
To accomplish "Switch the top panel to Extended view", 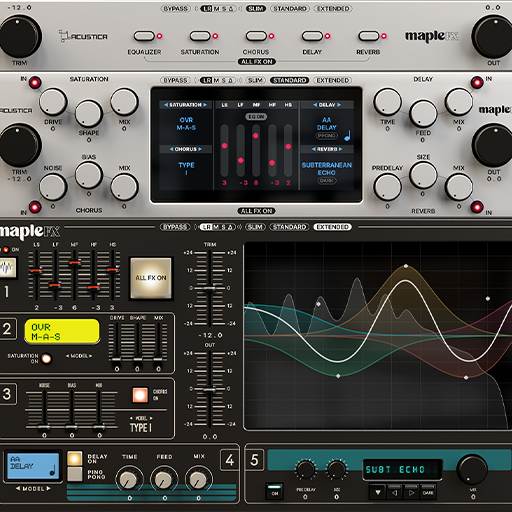I will click(333, 9).
